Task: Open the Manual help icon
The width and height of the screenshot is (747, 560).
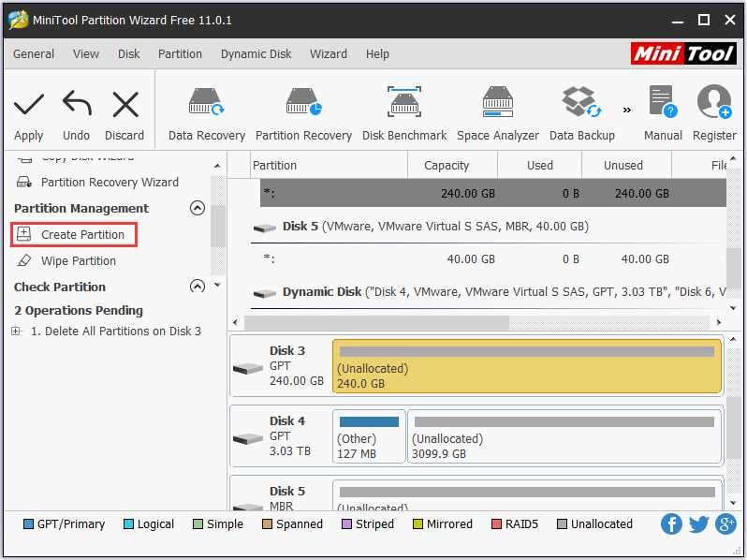Action: [663, 101]
